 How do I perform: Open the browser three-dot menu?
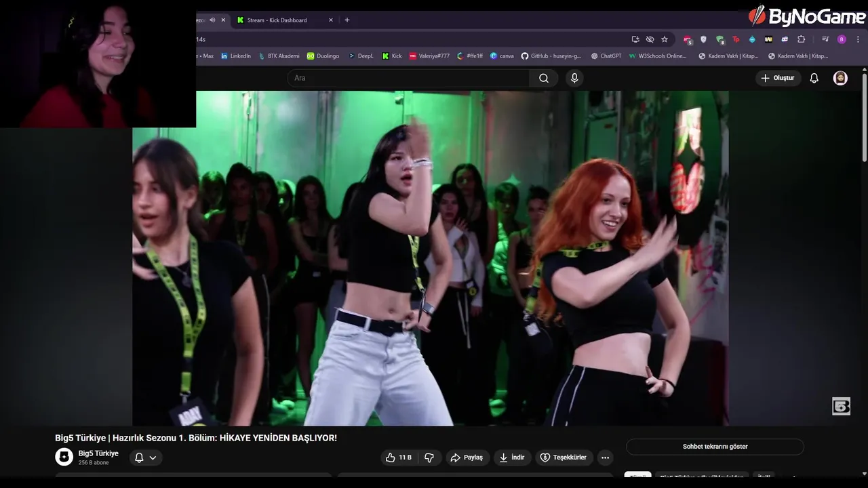858,39
